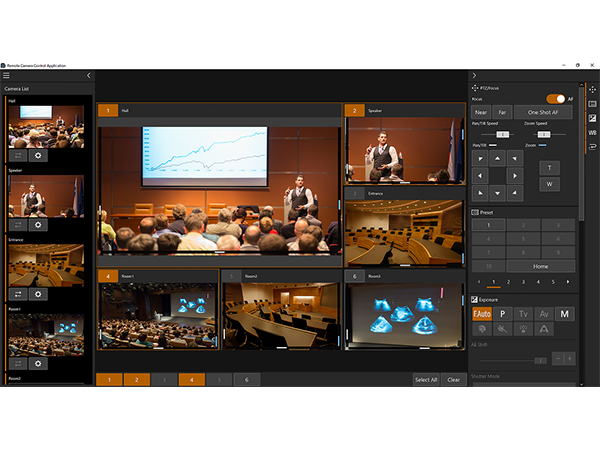Click the swap icon under Speaker camera
Screen dimensions: 600x450
tap(19, 225)
